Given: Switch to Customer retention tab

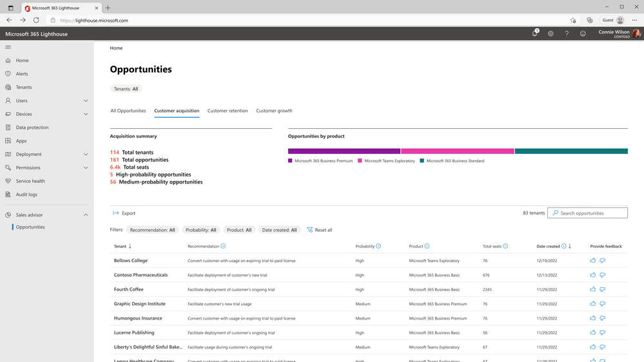Looking at the screenshot, I should [228, 111].
